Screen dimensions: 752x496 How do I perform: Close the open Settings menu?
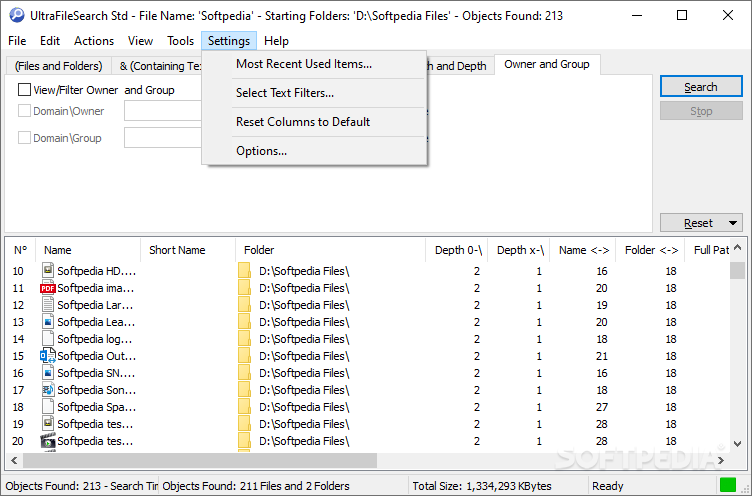click(229, 41)
